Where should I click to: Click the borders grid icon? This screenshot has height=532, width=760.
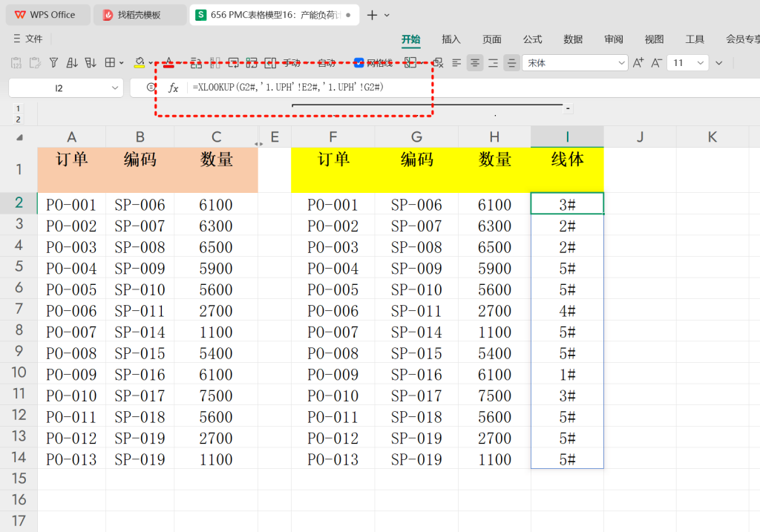click(110, 62)
